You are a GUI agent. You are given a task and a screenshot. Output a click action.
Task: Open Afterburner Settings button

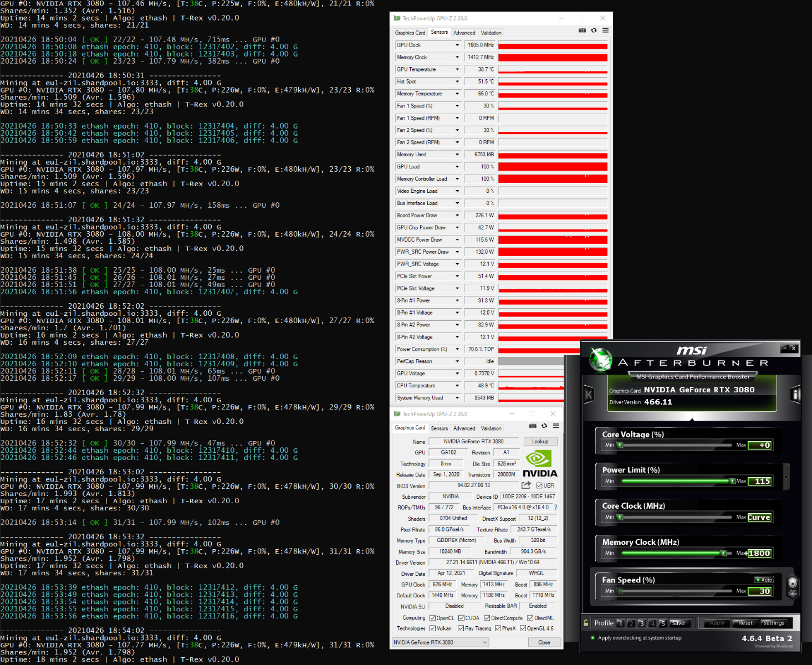[773, 623]
